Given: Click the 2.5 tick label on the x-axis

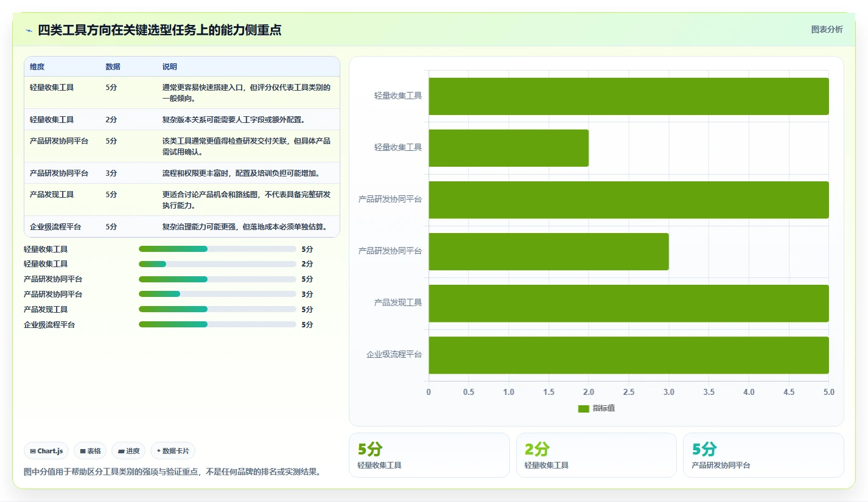Looking at the screenshot, I should (629, 392).
